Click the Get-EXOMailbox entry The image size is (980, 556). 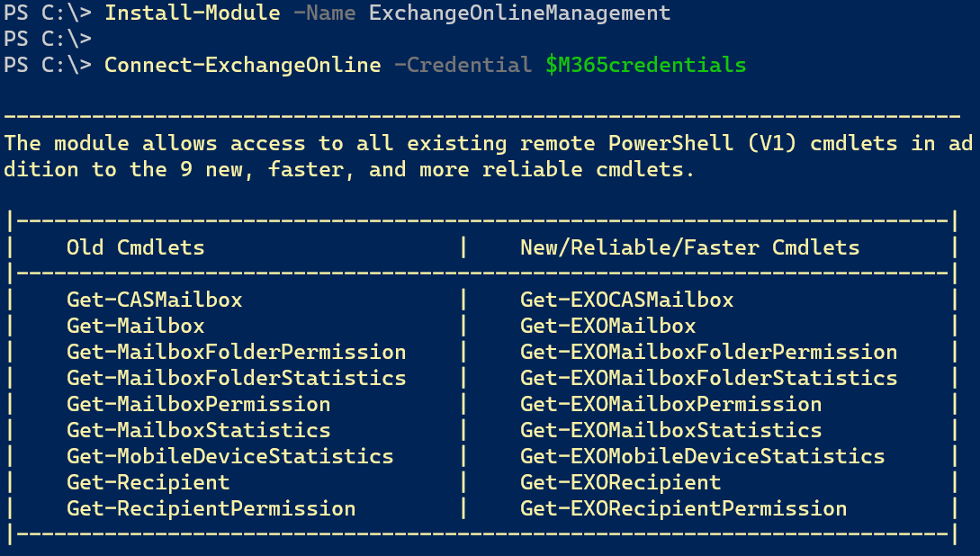(x=608, y=326)
